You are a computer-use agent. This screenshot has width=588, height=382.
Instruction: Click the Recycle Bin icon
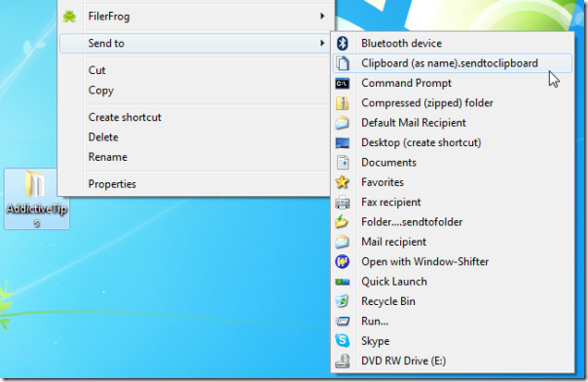pos(343,301)
